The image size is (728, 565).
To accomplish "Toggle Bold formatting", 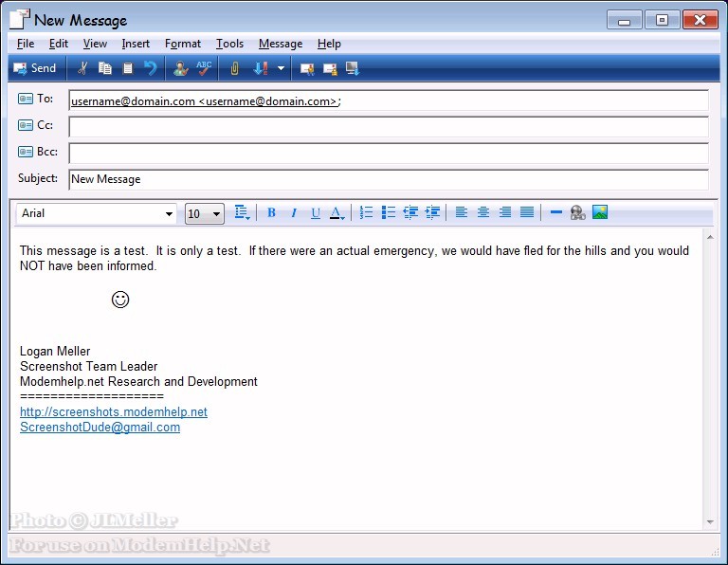I will [272, 212].
